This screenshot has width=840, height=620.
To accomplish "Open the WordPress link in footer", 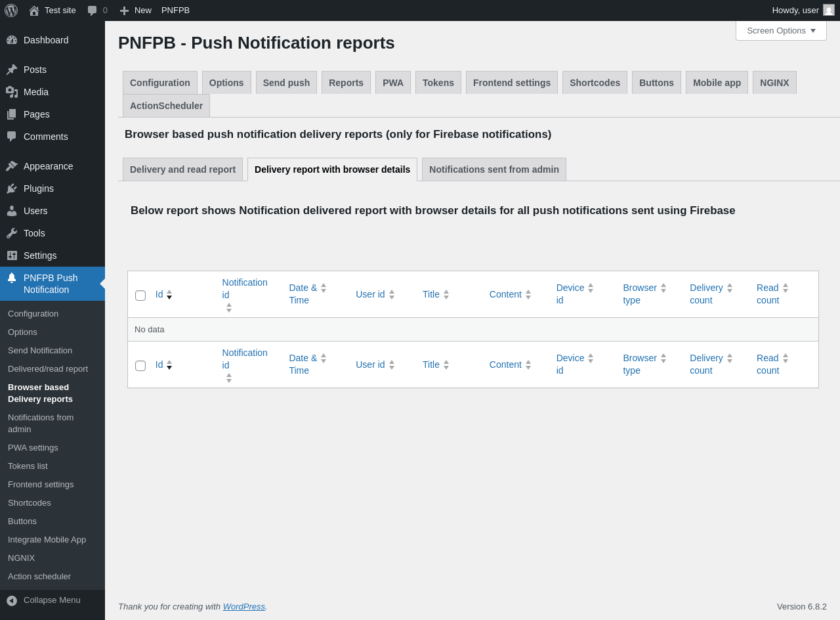I will point(243,606).
